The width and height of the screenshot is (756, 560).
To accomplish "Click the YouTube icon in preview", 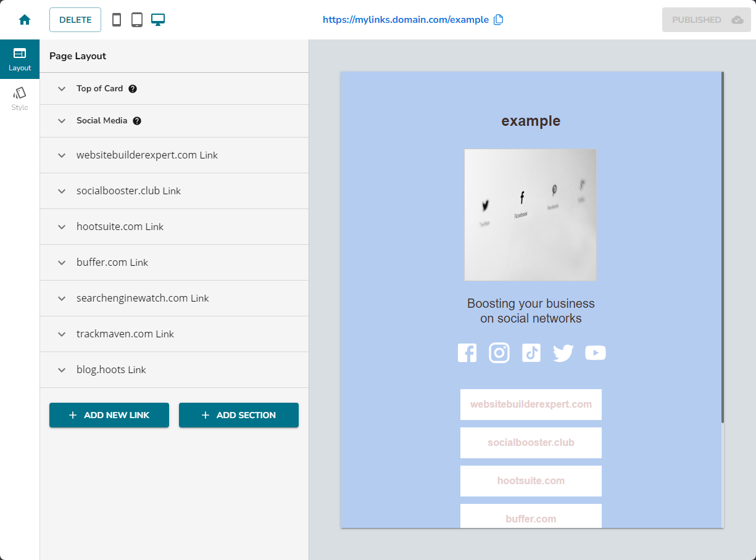I will tap(596, 353).
